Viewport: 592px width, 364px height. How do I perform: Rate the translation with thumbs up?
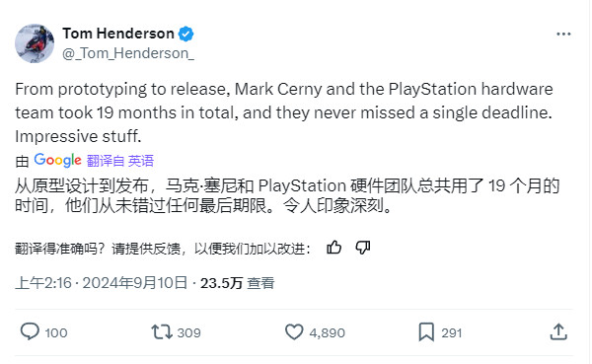point(333,248)
